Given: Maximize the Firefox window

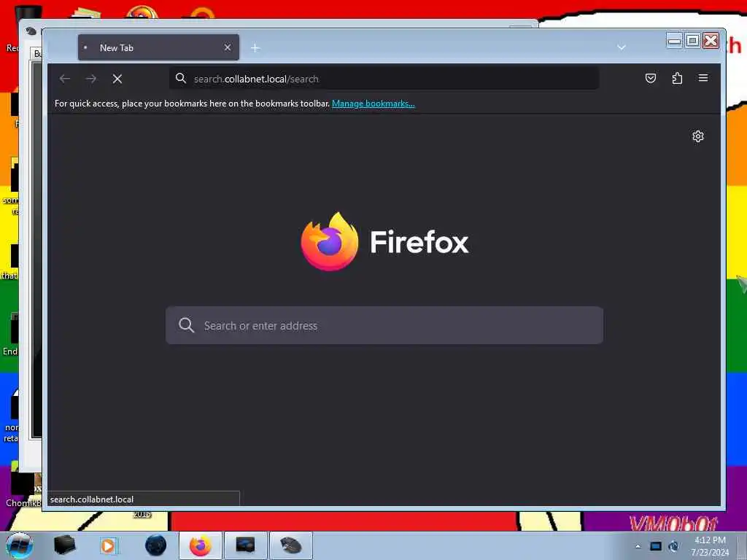Looking at the screenshot, I should click(x=693, y=41).
